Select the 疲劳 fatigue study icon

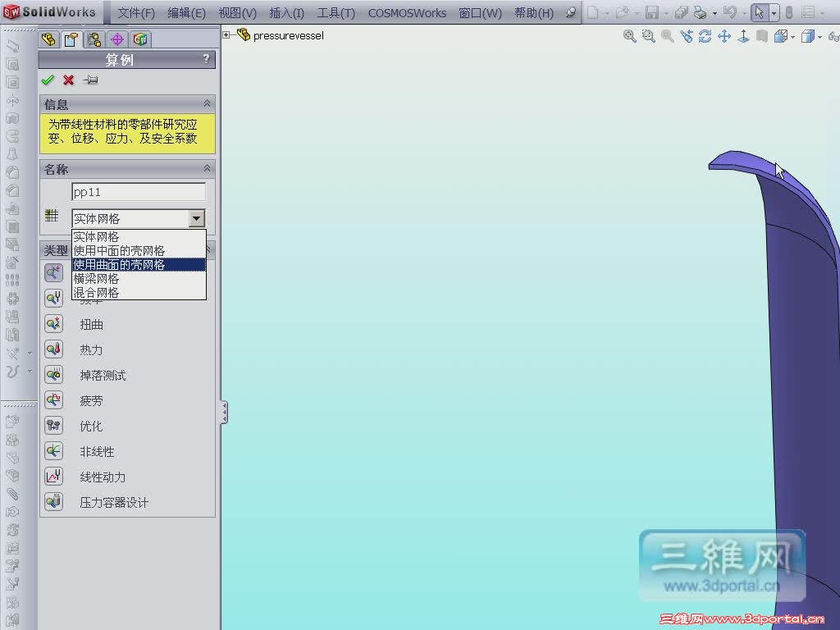(x=53, y=399)
